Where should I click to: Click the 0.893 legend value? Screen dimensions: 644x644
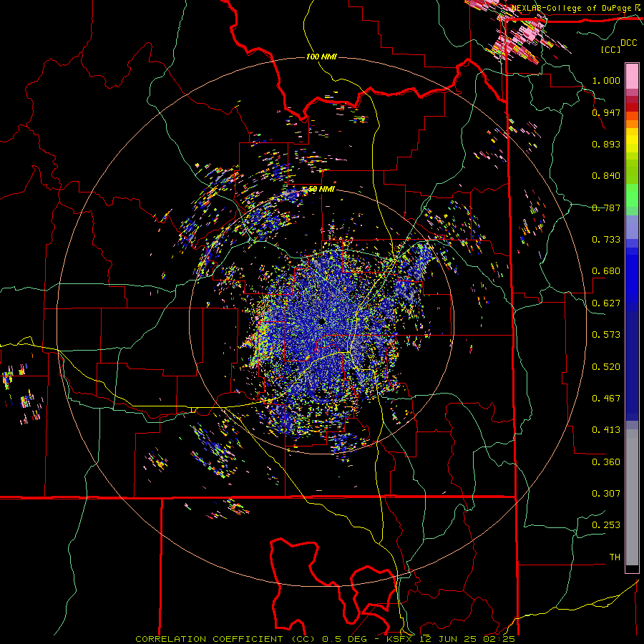(x=606, y=144)
